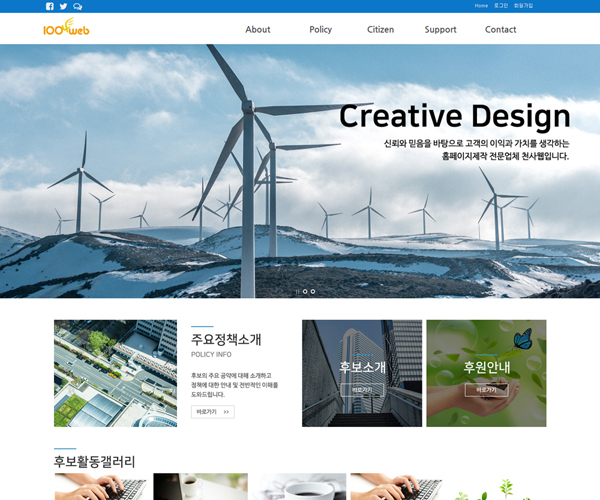
Task: Click the Twitter bird icon
Action: pyautogui.click(x=63, y=6)
